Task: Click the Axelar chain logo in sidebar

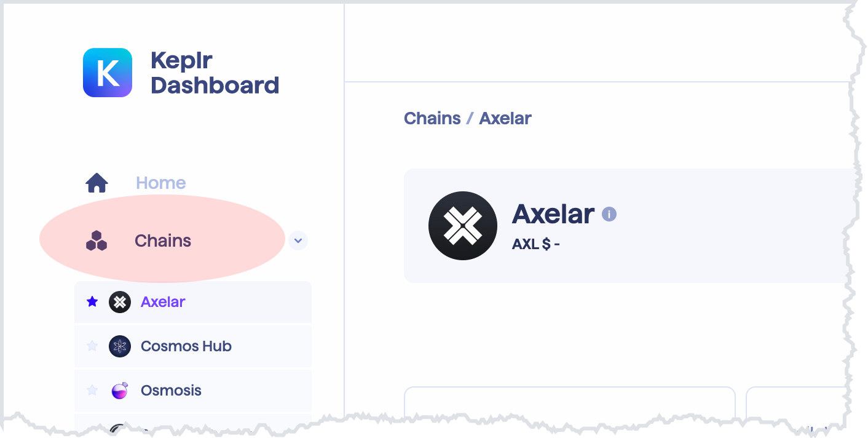Action: pyautogui.click(x=119, y=302)
